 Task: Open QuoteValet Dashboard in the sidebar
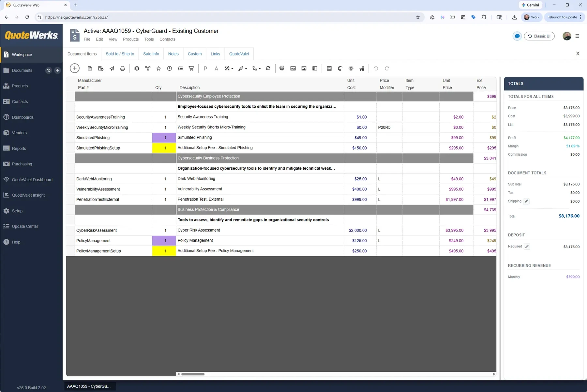click(31, 180)
